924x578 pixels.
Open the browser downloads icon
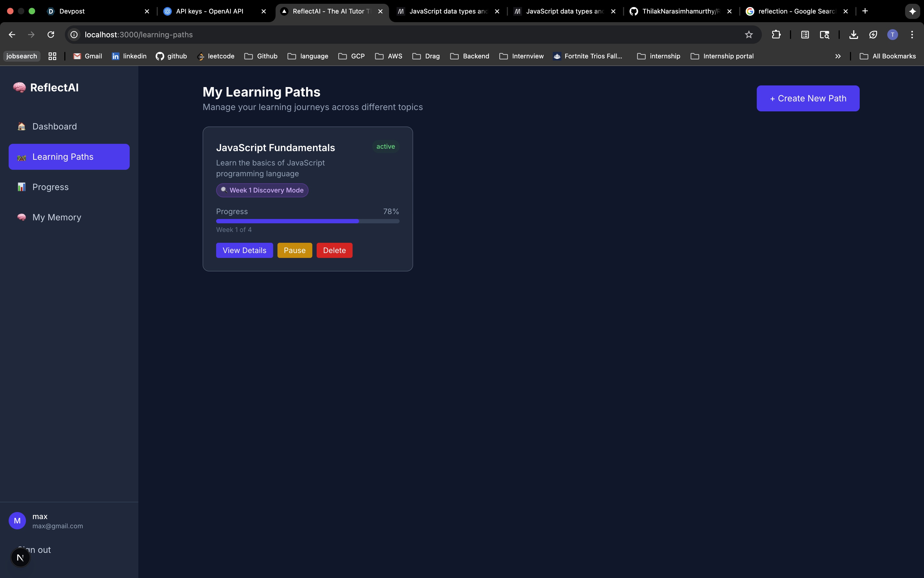click(x=853, y=35)
